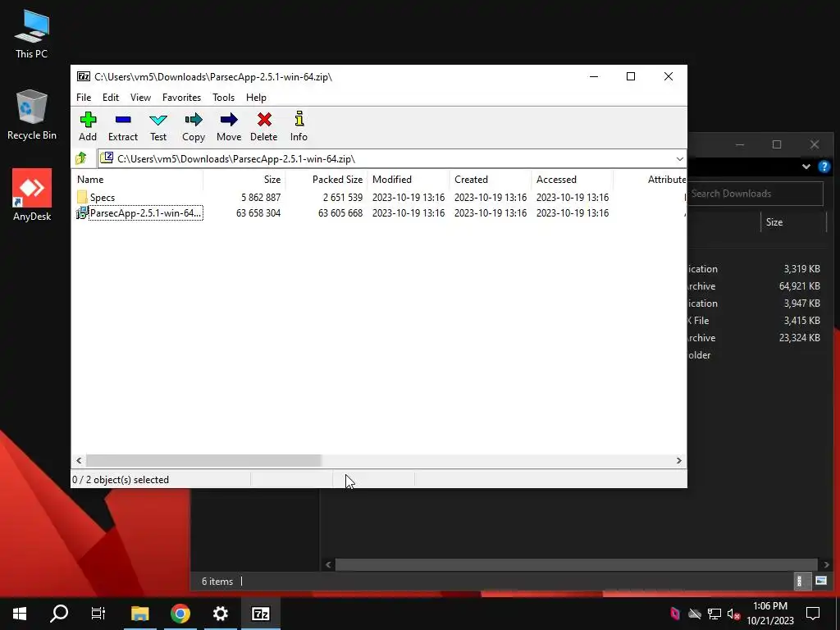The height and width of the screenshot is (630, 840).
Task: Open the Tools menu
Action: coord(223,98)
